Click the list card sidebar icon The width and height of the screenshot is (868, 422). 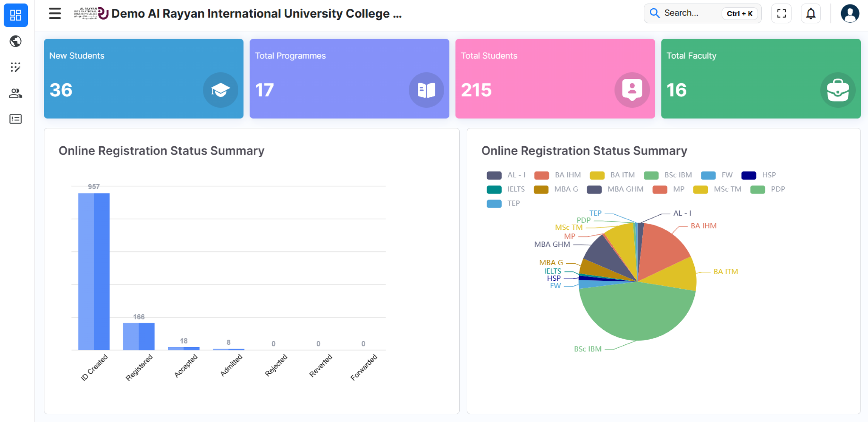coord(16,119)
